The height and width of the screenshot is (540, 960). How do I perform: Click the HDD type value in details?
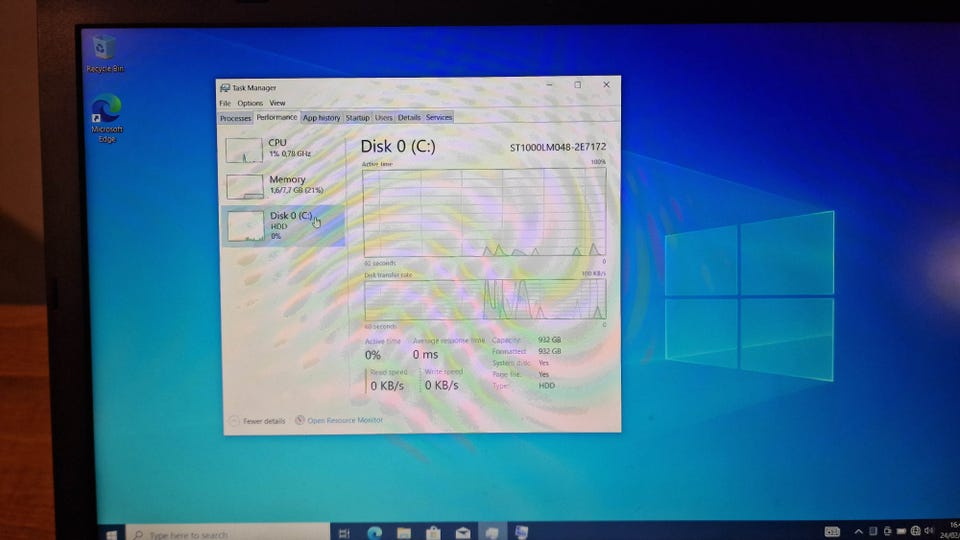click(546, 386)
